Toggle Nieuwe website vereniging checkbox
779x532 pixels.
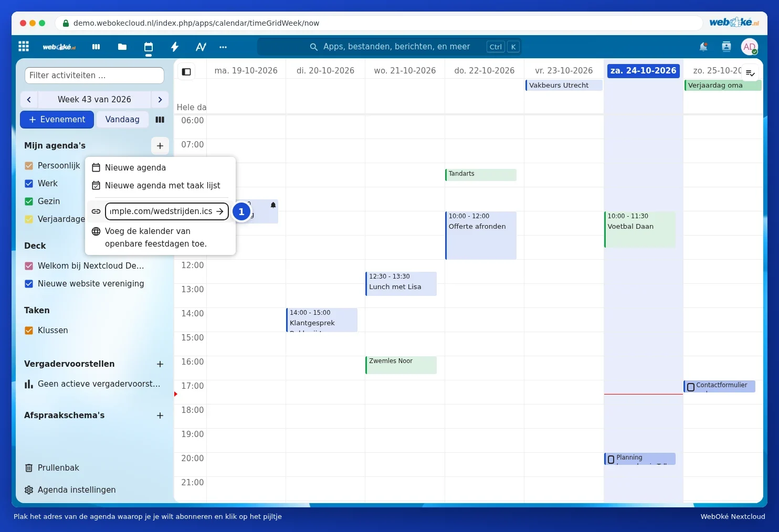(29, 284)
